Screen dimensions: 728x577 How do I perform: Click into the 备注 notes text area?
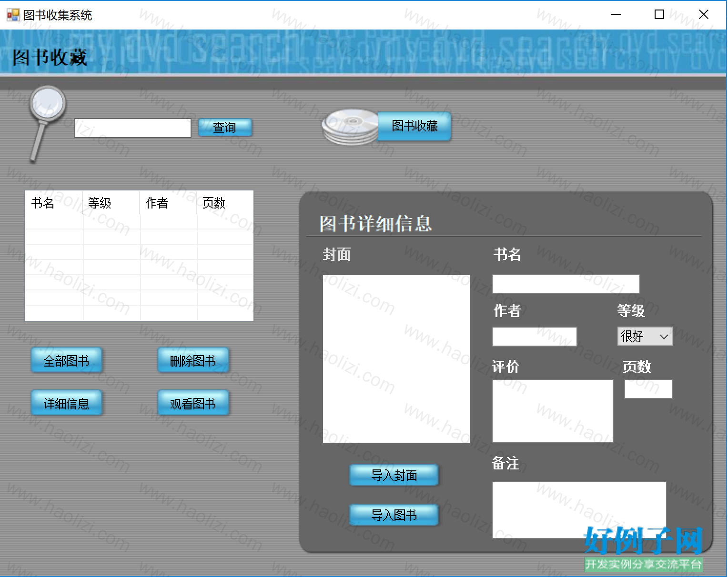579,510
